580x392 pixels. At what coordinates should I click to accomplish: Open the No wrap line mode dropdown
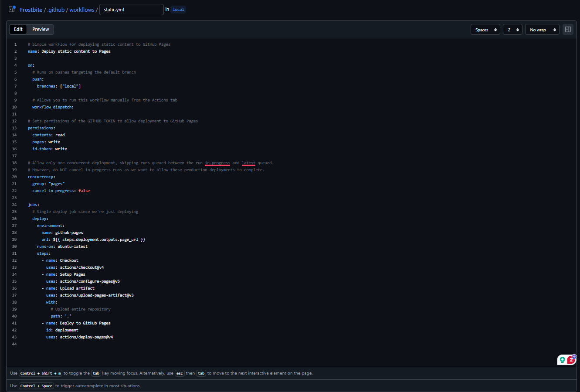(542, 30)
